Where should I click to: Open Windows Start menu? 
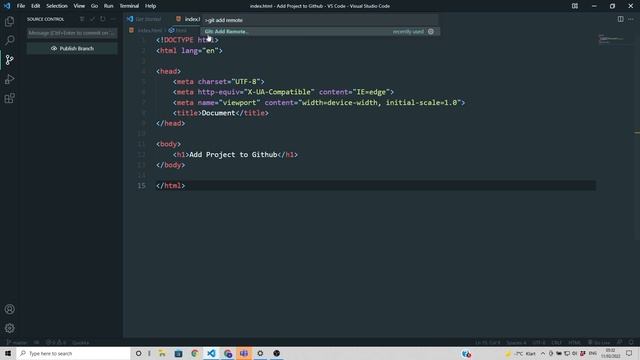[x=8, y=353]
